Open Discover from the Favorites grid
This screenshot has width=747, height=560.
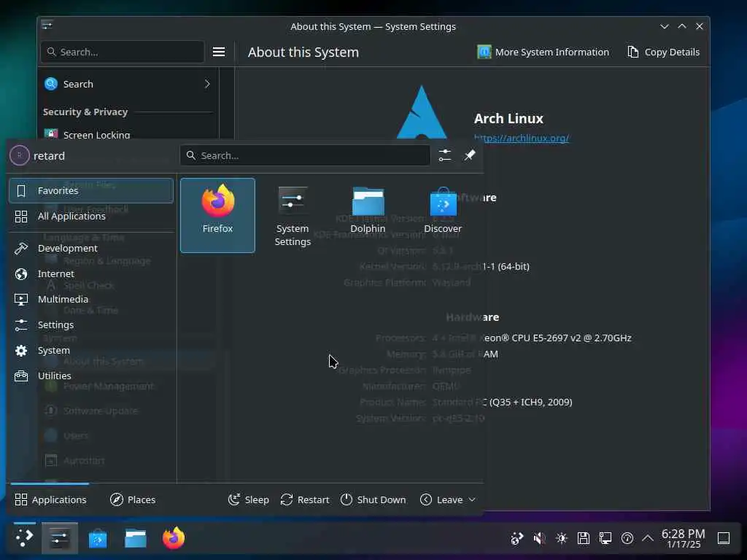tap(443, 215)
